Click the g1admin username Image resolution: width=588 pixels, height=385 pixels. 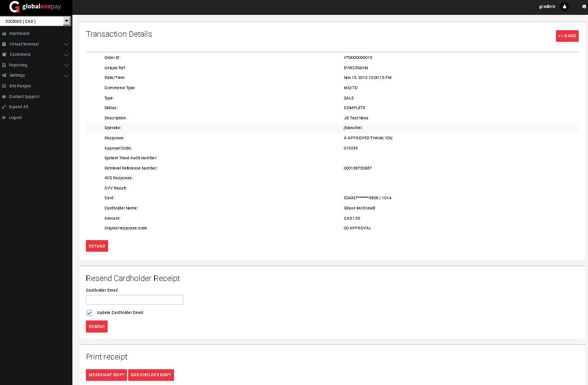(547, 7)
